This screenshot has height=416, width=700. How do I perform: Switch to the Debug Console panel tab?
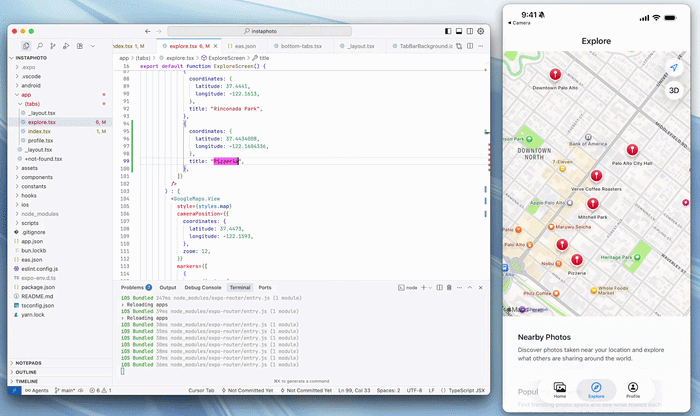tap(204, 287)
